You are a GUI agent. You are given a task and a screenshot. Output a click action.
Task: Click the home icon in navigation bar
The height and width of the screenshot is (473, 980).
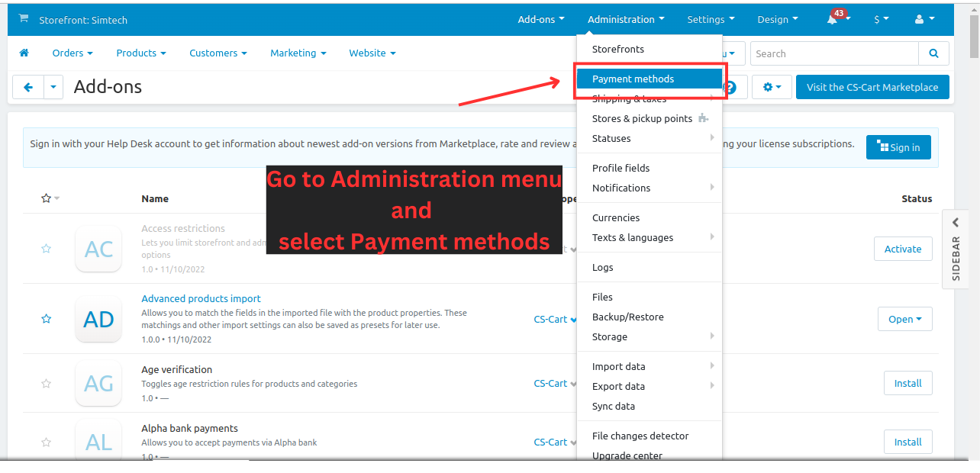click(24, 53)
